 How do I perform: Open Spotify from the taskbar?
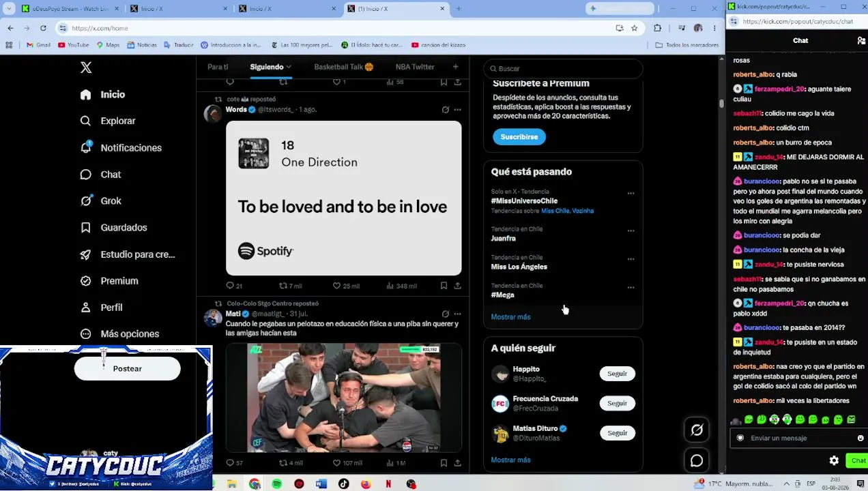click(x=276, y=483)
